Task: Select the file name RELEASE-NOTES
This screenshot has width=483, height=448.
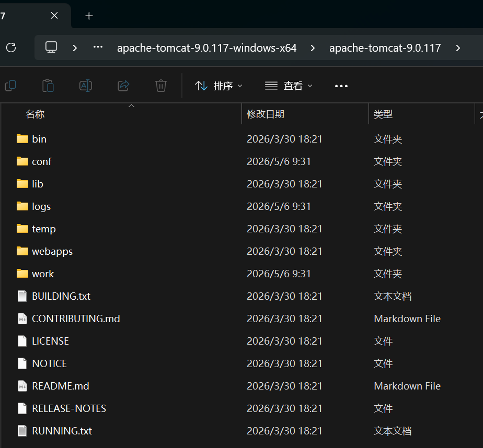Action: (x=69, y=409)
